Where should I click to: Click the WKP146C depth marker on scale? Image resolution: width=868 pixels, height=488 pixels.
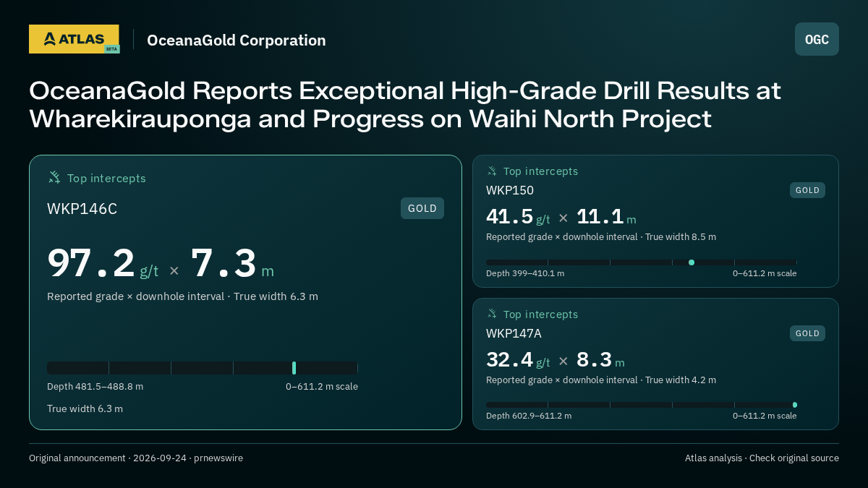coord(294,368)
